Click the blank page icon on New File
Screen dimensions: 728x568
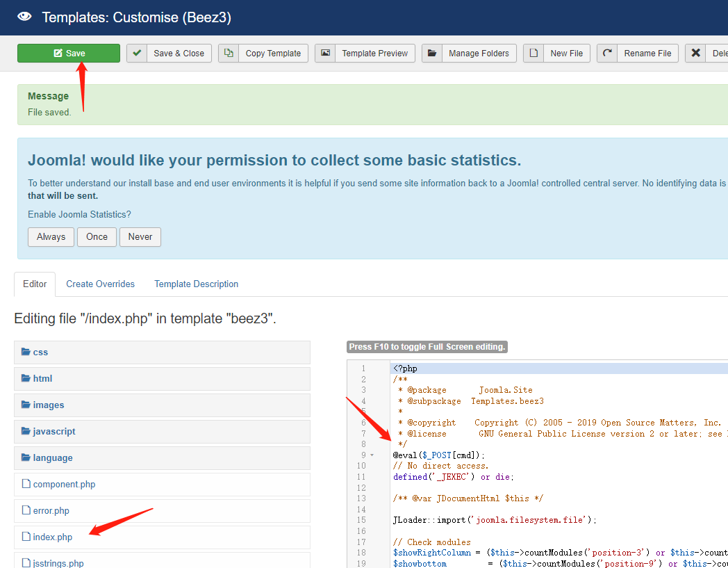(x=533, y=53)
